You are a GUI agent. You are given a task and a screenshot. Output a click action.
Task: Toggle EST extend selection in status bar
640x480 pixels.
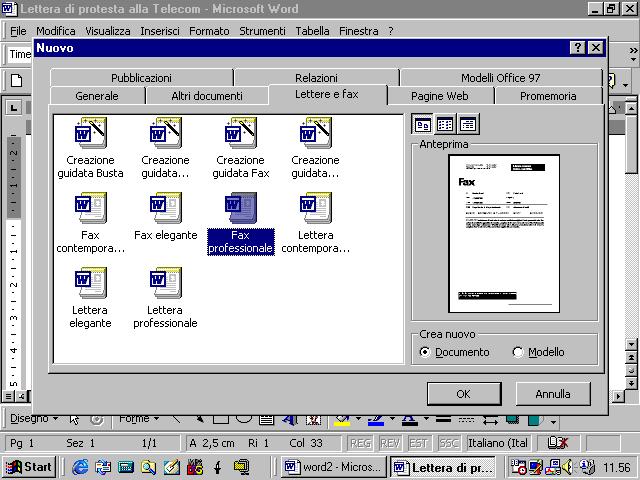click(419, 443)
